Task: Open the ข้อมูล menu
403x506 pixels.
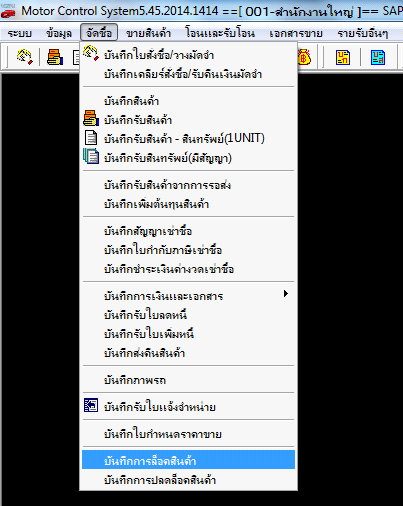Action: coord(59,33)
